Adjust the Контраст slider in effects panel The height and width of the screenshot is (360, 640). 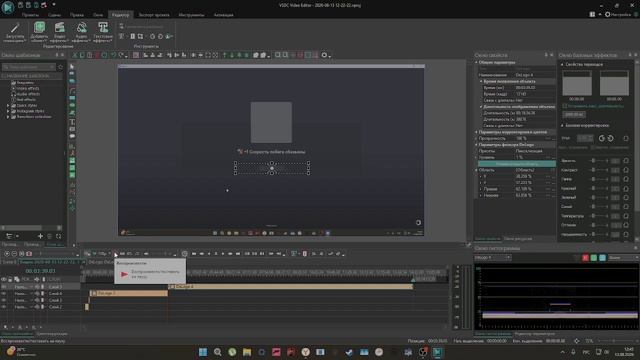599,170
